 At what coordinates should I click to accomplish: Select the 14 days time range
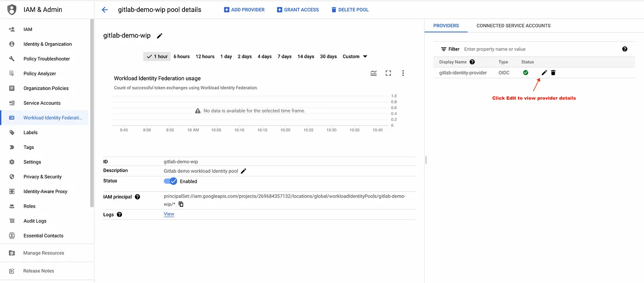click(x=306, y=57)
